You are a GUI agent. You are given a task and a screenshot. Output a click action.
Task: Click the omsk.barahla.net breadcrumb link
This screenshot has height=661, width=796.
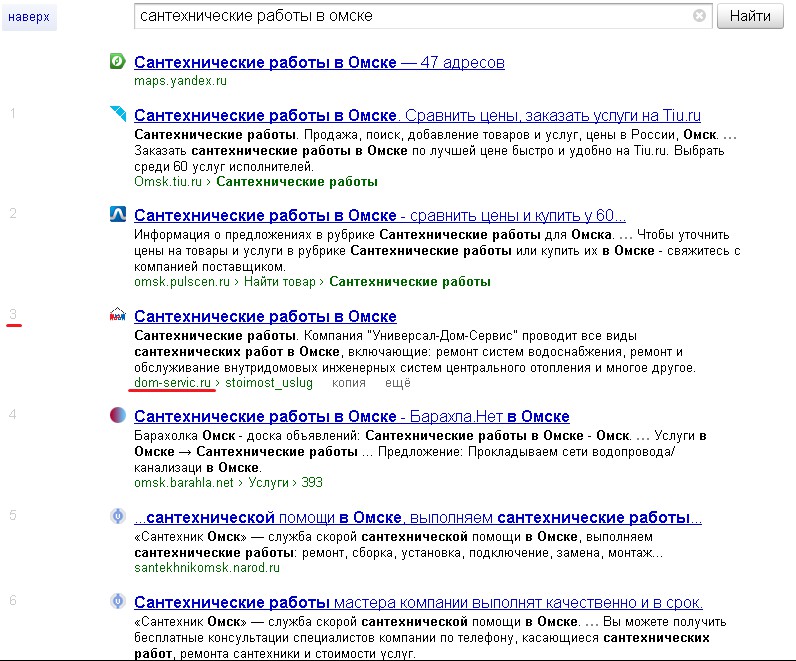click(184, 482)
